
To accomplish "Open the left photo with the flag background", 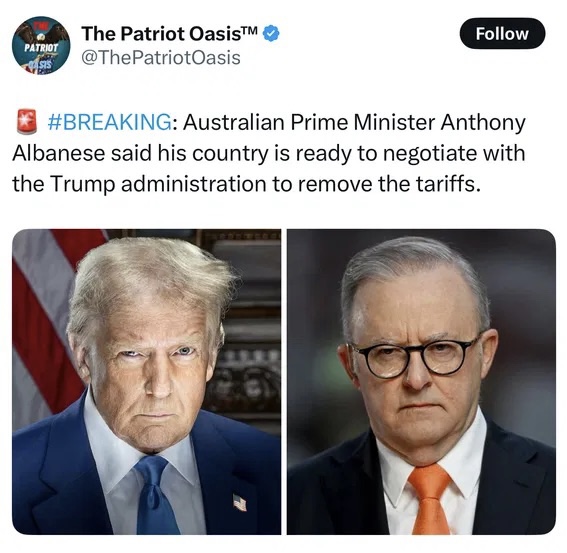I will pos(146,382).
